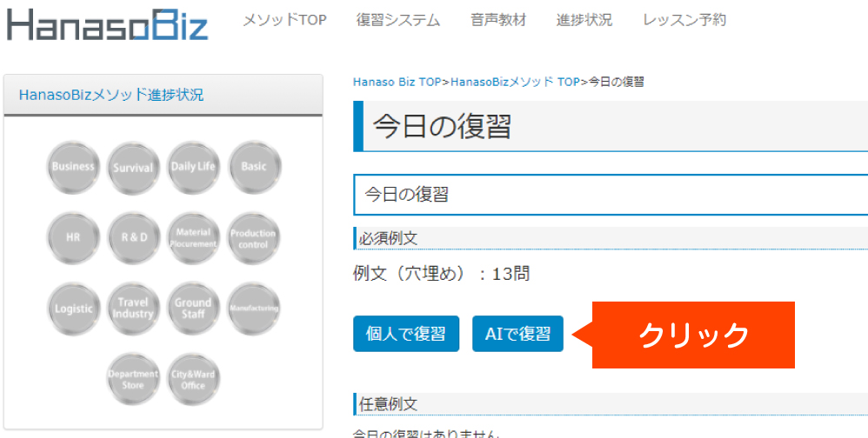Image resolution: width=868 pixels, height=438 pixels.
Task: Open the City&Ward Office badge
Action: [193, 380]
